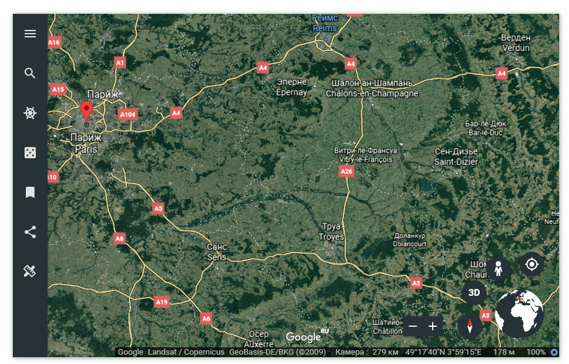Click the I'm Feeling Lucky dice icon
Viewport: 569px width, 364px height.
point(30,153)
